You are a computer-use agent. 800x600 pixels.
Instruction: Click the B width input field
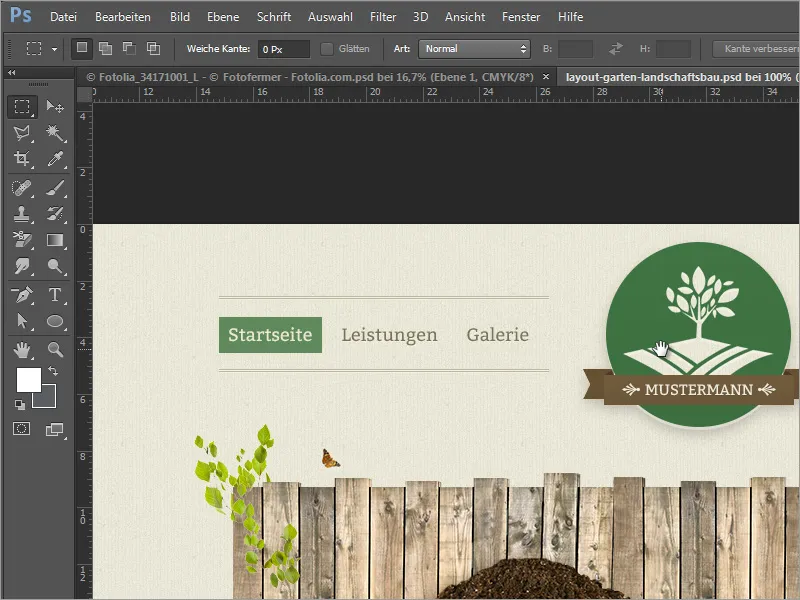coord(576,49)
